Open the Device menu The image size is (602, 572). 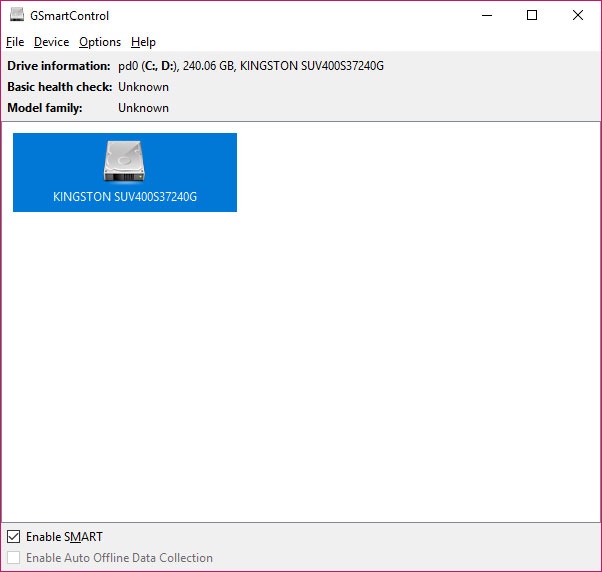51,42
